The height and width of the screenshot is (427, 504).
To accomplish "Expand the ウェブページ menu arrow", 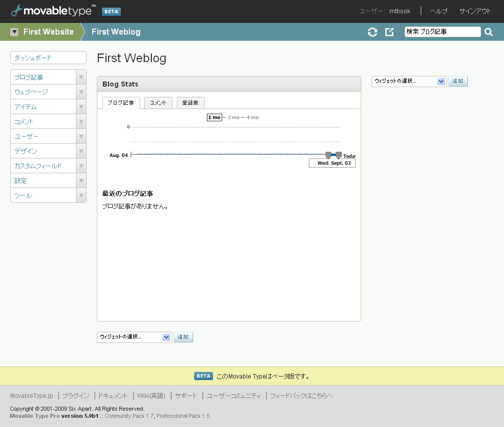I will (82, 92).
